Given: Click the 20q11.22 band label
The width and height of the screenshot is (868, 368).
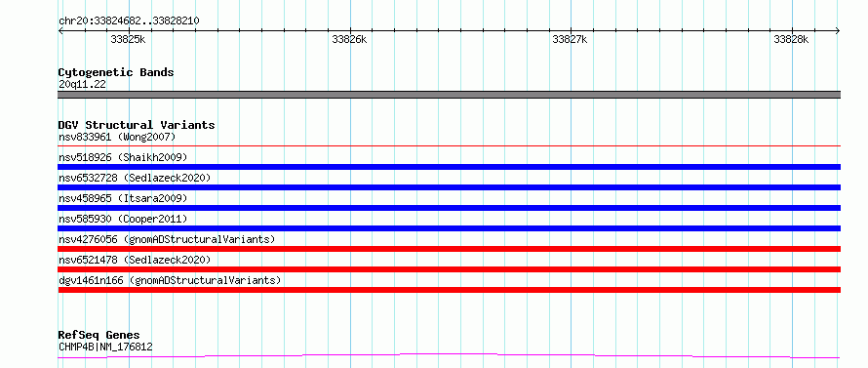Looking at the screenshot, I should (x=83, y=85).
